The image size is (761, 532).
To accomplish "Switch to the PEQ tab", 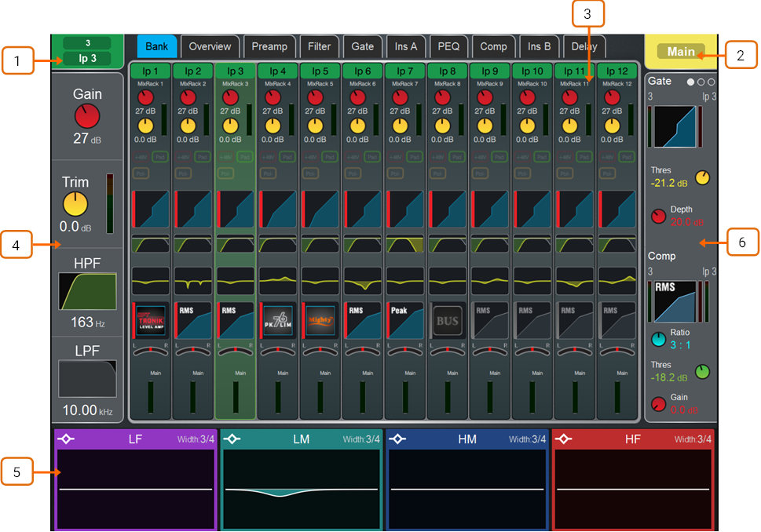I will pyautogui.click(x=448, y=46).
